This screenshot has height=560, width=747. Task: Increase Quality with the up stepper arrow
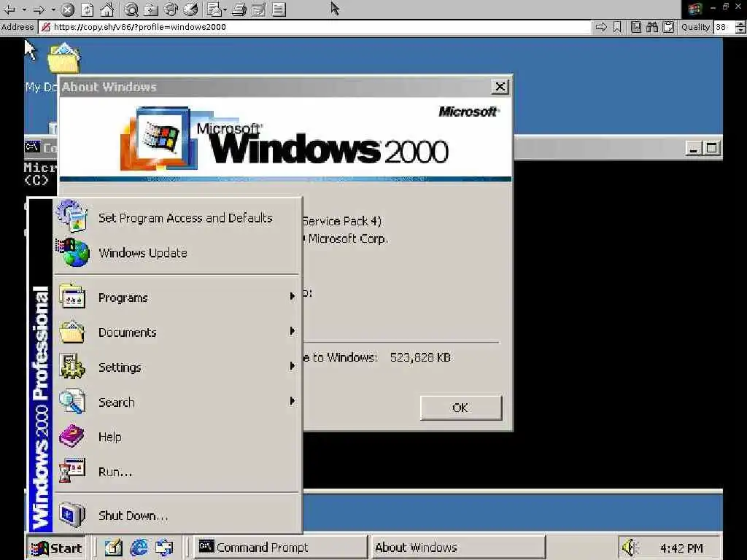coord(741,24)
